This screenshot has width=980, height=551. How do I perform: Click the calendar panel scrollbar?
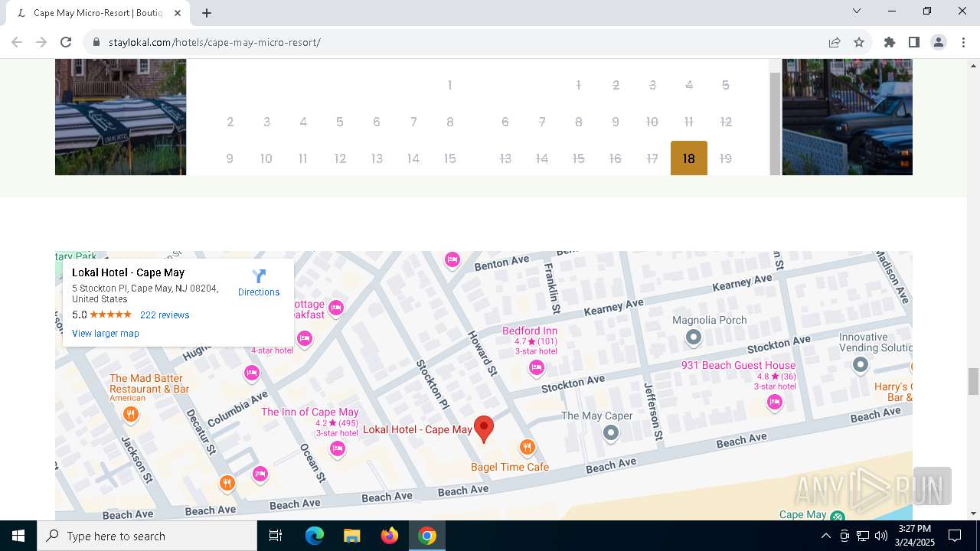click(x=775, y=122)
